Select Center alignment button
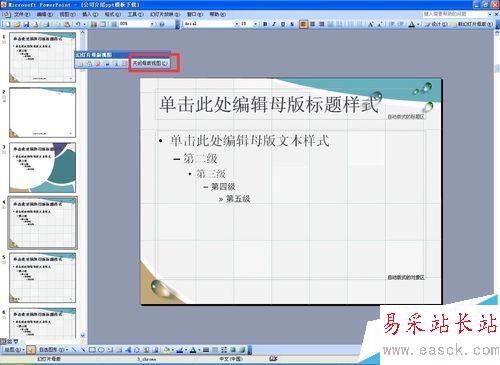500x365 pixels. 313,24
